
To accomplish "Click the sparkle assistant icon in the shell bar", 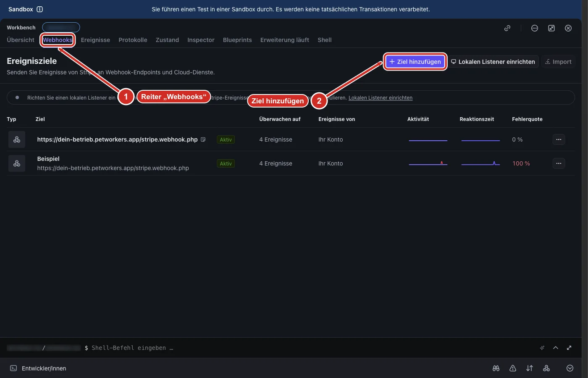I will pyautogui.click(x=542, y=348).
